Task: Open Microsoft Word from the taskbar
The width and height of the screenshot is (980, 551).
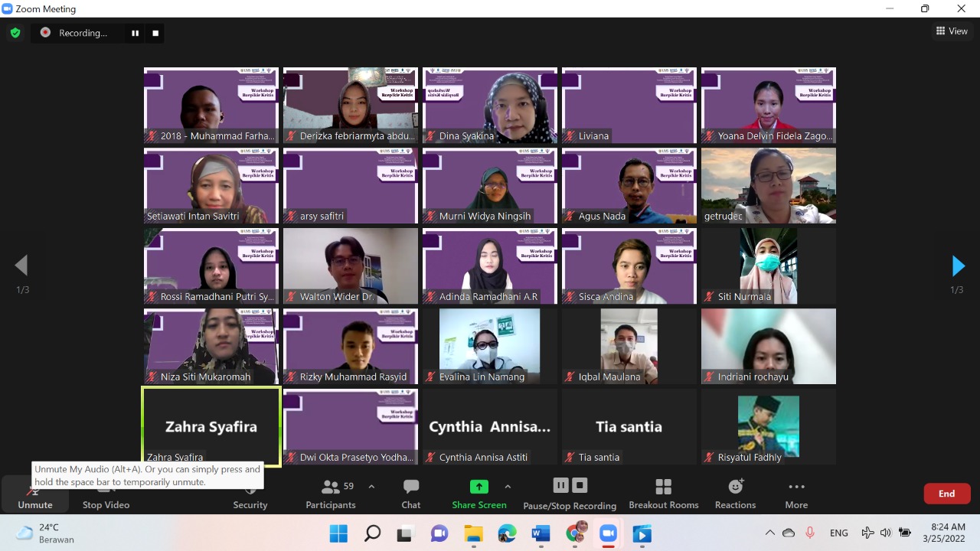Action: point(541,533)
